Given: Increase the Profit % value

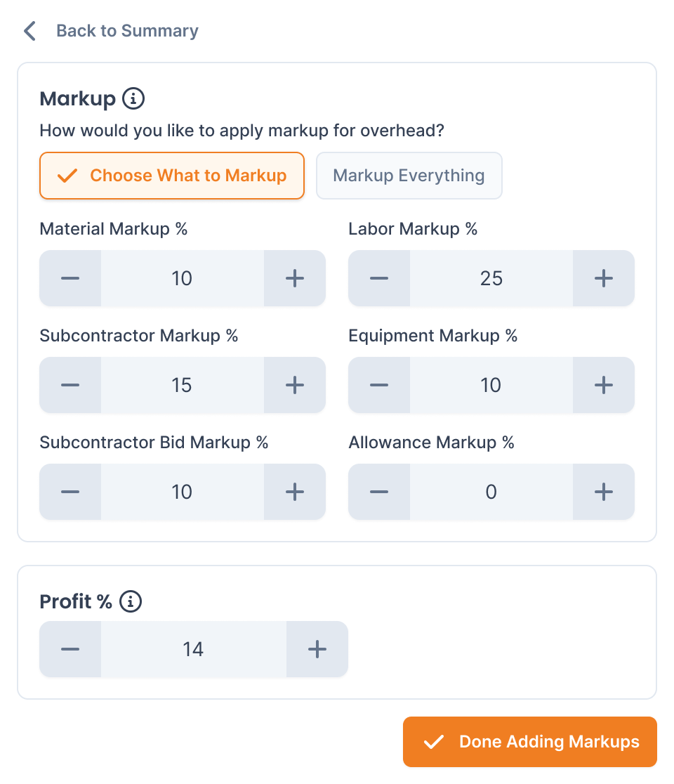Looking at the screenshot, I should coord(317,649).
